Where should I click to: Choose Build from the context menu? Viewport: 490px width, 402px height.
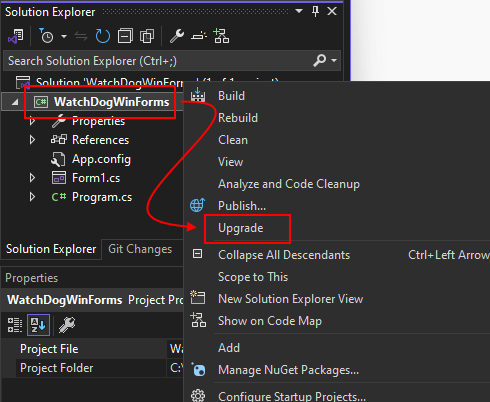coord(231,96)
